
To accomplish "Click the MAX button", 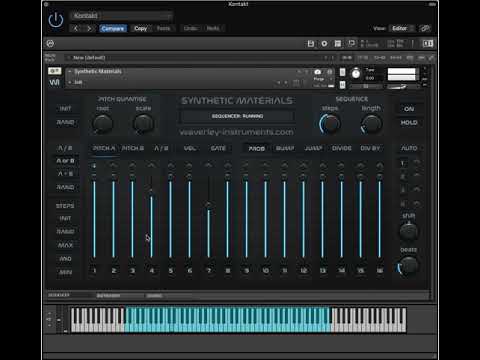I will (65, 245).
